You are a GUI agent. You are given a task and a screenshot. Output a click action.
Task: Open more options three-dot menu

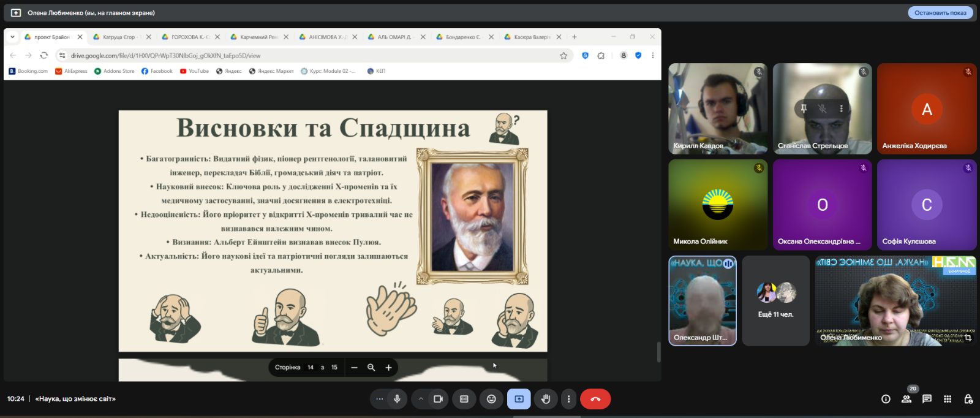coord(568,399)
